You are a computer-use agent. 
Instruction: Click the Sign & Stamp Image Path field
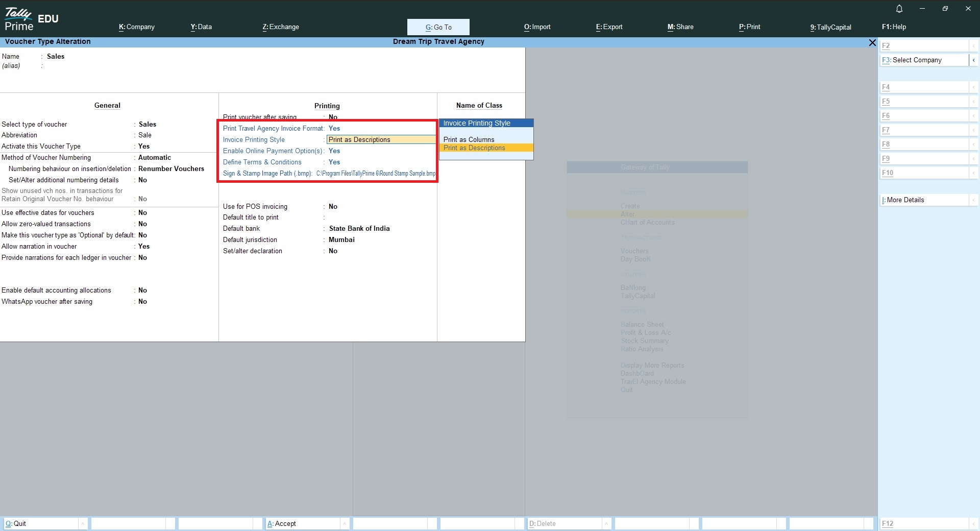click(x=376, y=174)
